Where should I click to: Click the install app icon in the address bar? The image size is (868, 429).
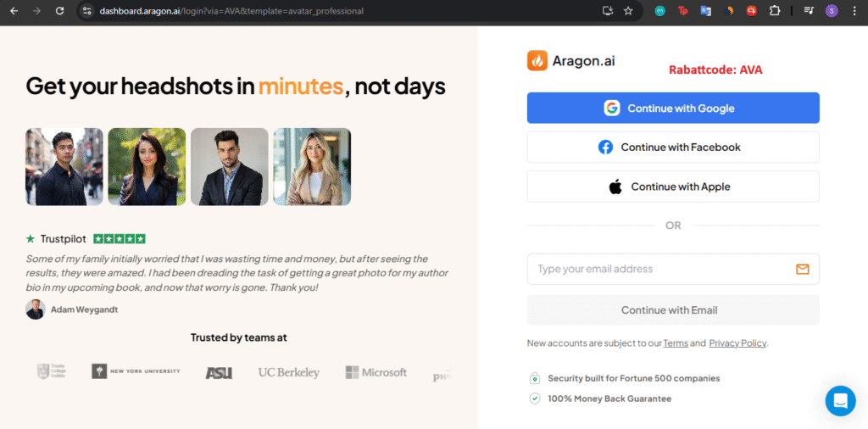click(x=608, y=10)
